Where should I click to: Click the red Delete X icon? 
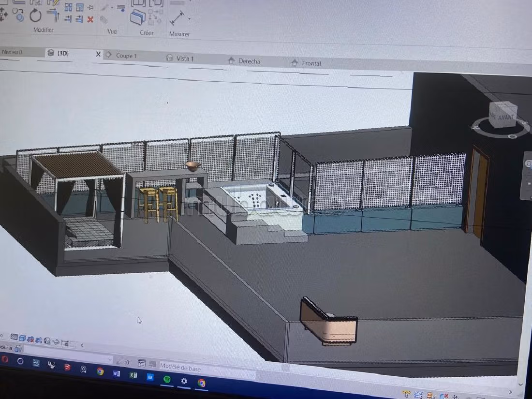pos(90,19)
